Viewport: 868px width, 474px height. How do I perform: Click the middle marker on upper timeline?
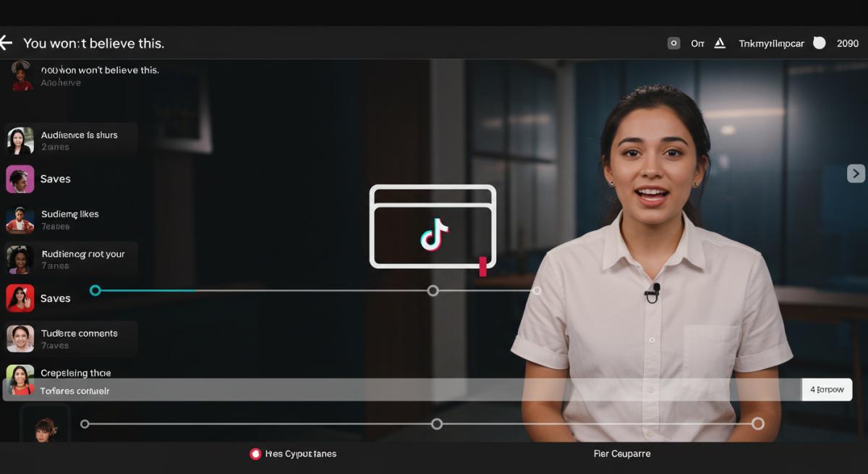click(433, 290)
